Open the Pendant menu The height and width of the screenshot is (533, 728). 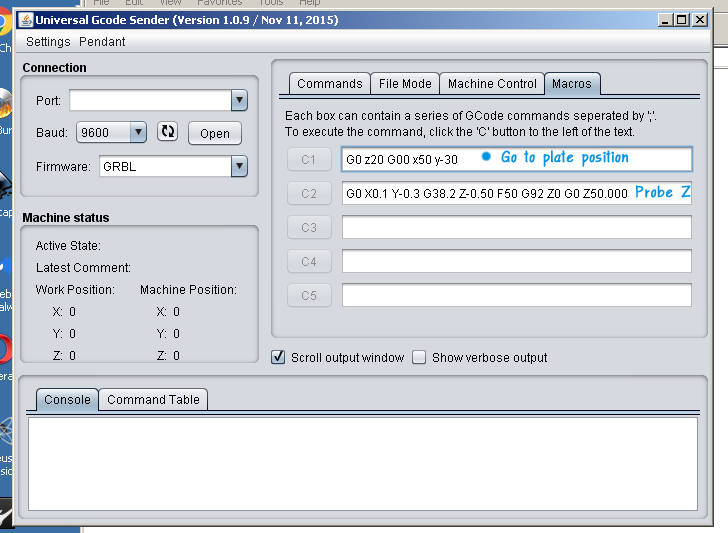[x=102, y=42]
